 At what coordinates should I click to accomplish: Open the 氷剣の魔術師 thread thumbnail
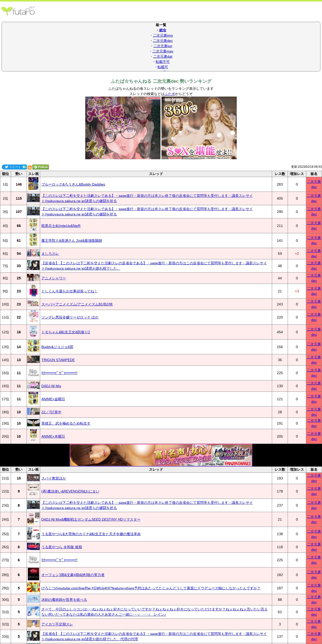pyautogui.click(x=33, y=599)
